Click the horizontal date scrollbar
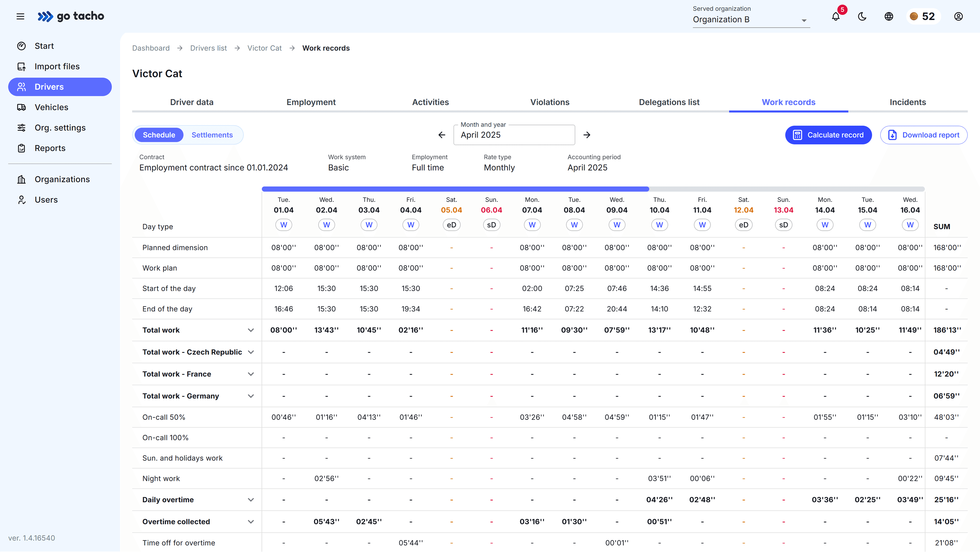 455,189
